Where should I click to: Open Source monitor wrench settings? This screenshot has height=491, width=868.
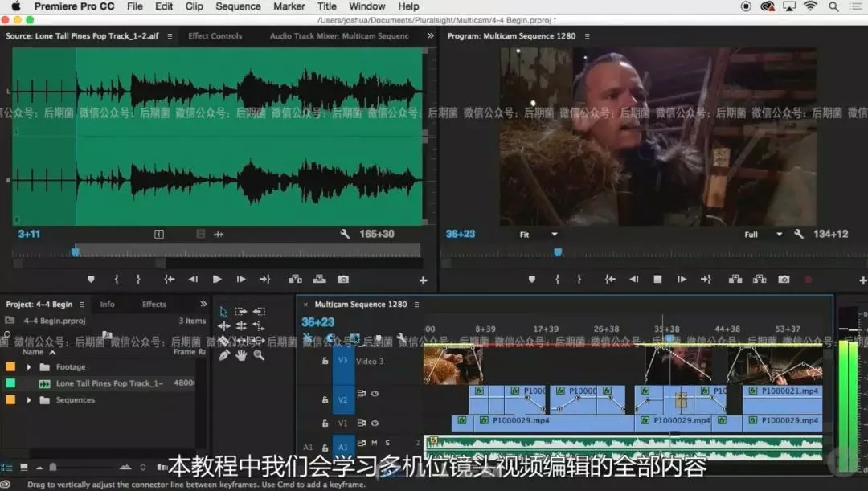(x=345, y=235)
